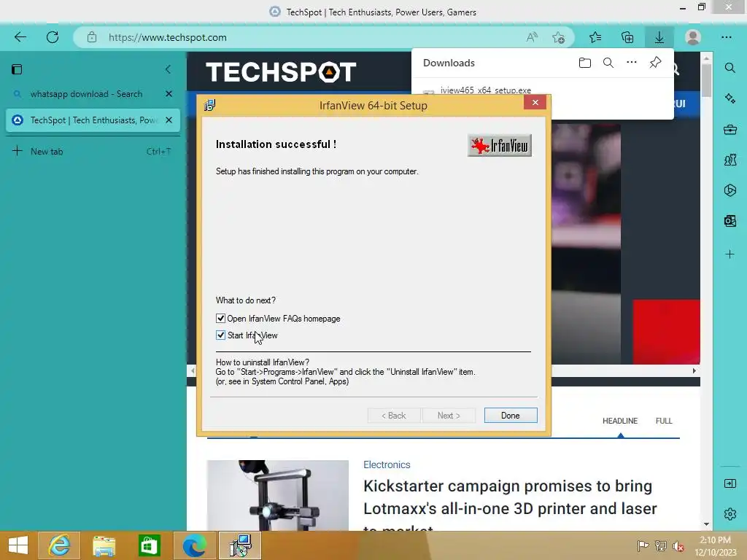This screenshot has height=560, width=747.
Task: Open the Outlook sidebar icon
Action: [x=729, y=221]
